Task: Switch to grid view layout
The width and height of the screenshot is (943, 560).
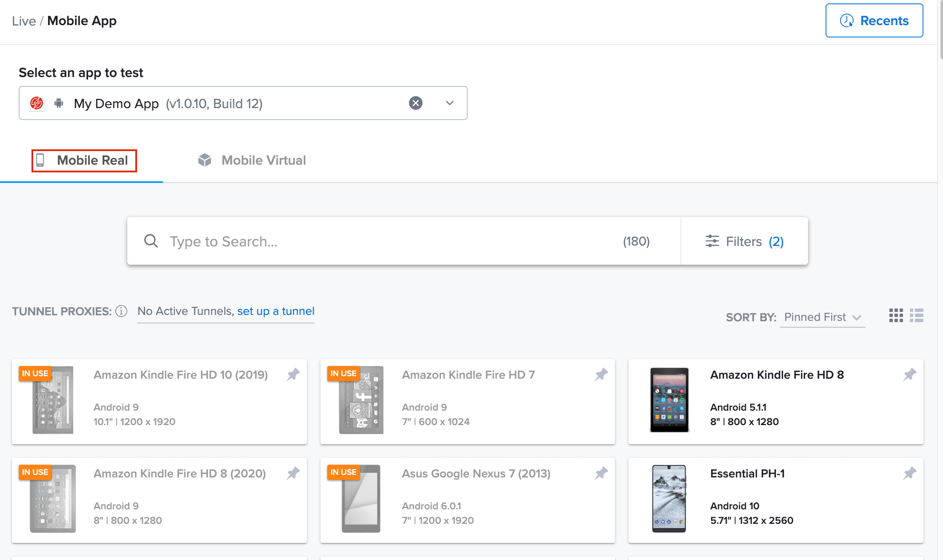Action: pos(896,315)
